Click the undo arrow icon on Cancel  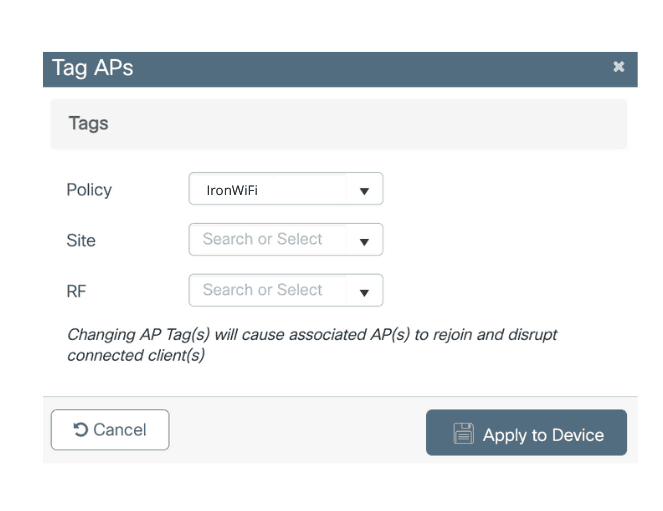[x=81, y=430]
